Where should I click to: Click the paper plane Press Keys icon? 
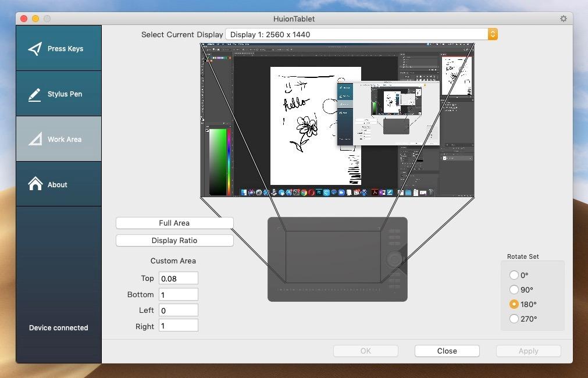point(35,48)
